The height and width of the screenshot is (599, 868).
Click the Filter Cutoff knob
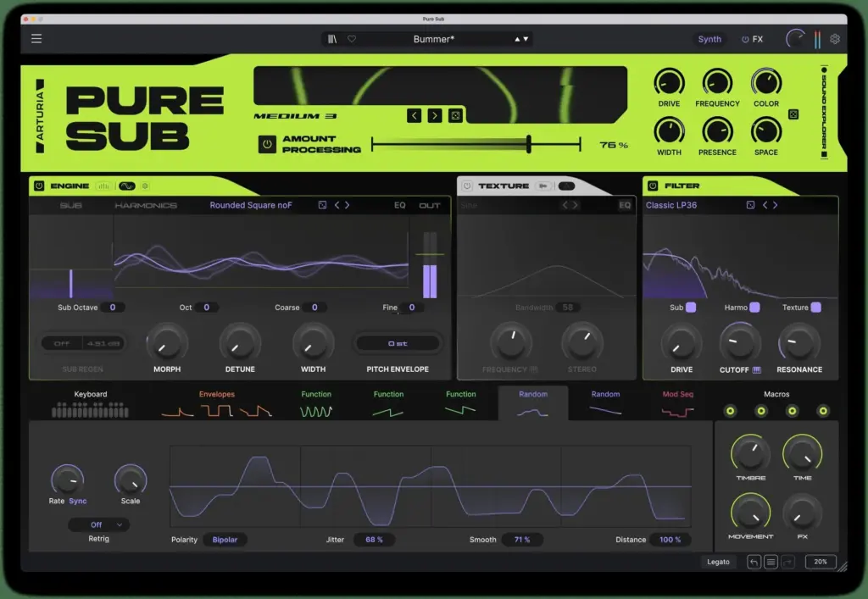click(739, 343)
